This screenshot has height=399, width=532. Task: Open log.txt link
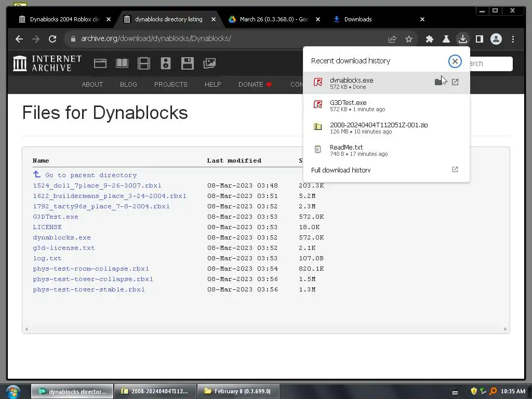[x=47, y=258]
